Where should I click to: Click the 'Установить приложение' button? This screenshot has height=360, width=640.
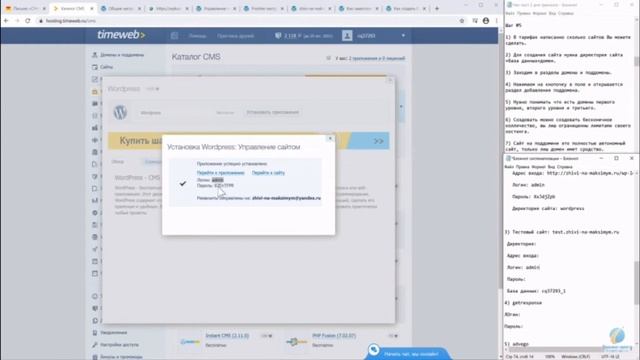273,112
